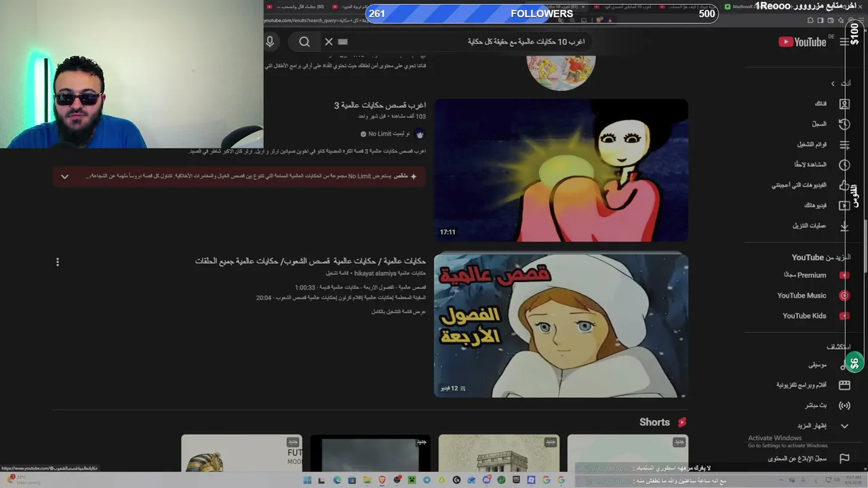Open video title اغرب قصص حكايات عالمية 3
868x488 pixels.
380,105
